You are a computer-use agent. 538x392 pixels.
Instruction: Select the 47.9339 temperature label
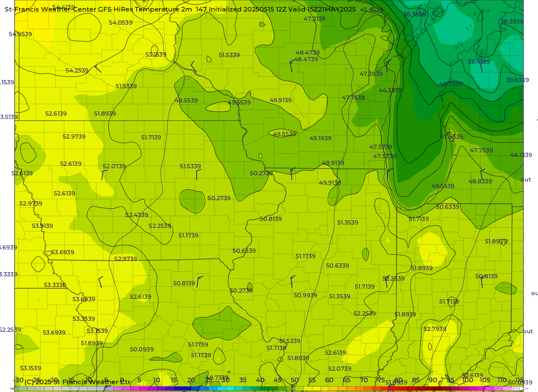pyautogui.click(x=452, y=137)
